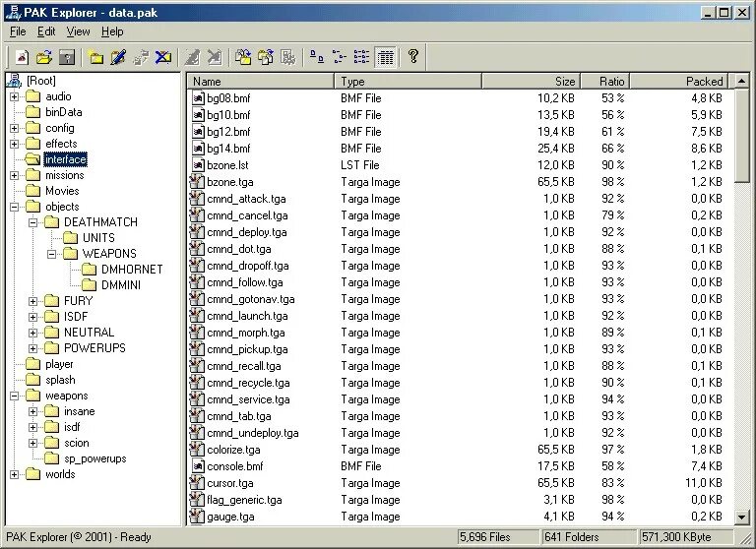Click the binData folder icon
The height and width of the screenshot is (549, 756).
pos(32,112)
